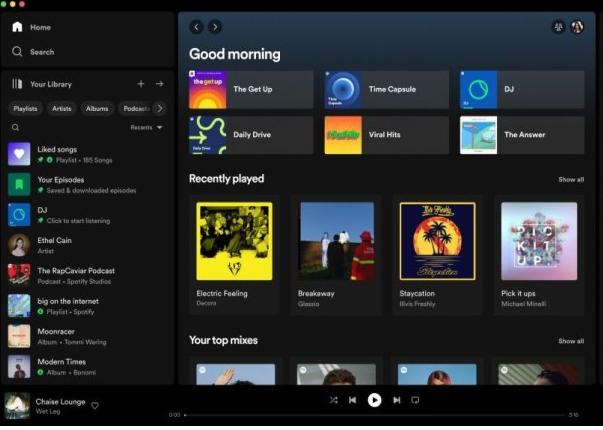Screen dimensions: 603x430
Task: Go to the previous track
Action: (352, 400)
